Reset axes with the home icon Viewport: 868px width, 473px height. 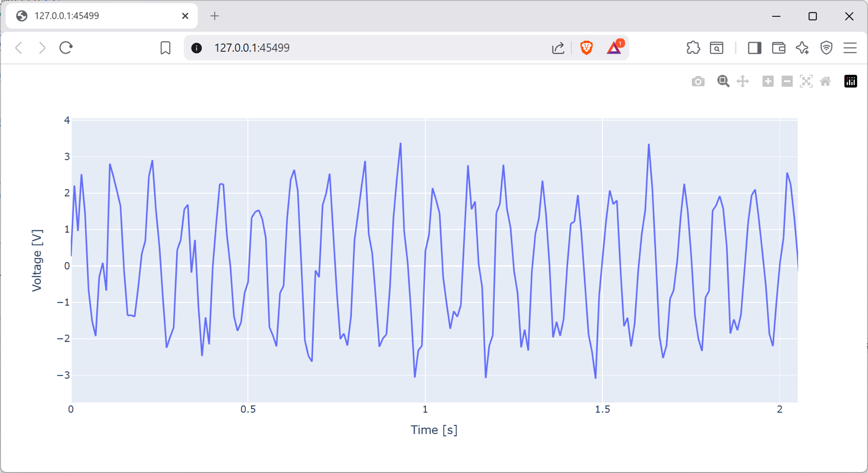point(825,82)
